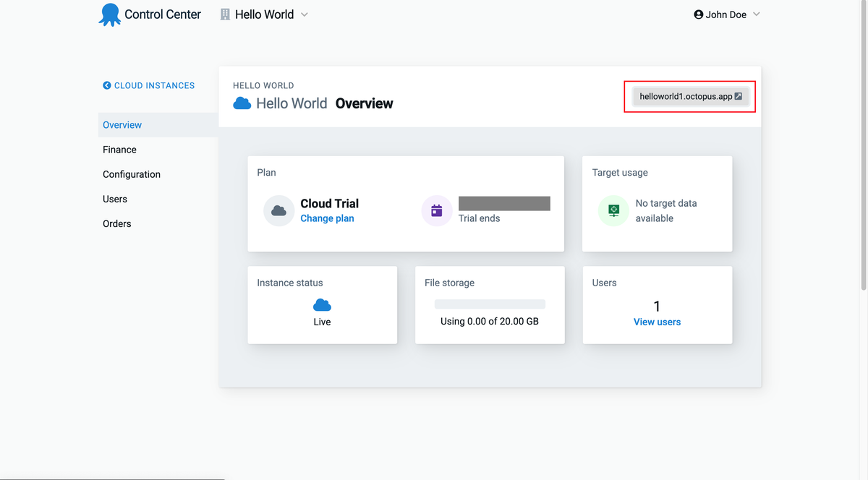Click the Live instance status cloud icon
The width and height of the screenshot is (868, 480).
tap(322, 305)
